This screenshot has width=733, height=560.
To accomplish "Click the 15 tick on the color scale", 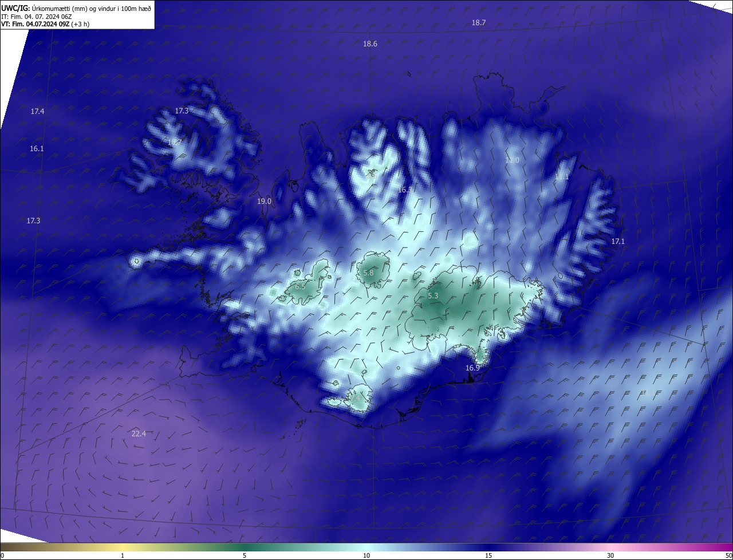I will coord(488,555).
